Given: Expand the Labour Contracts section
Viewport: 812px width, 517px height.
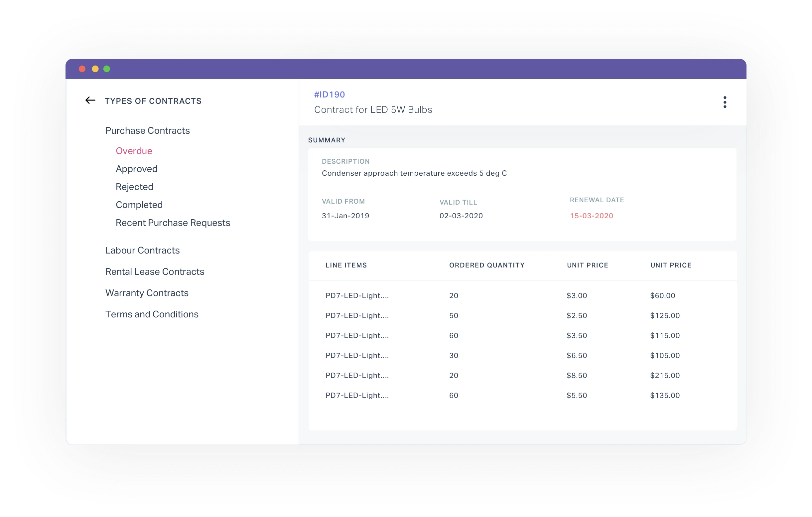Looking at the screenshot, I should pos(142,250).
